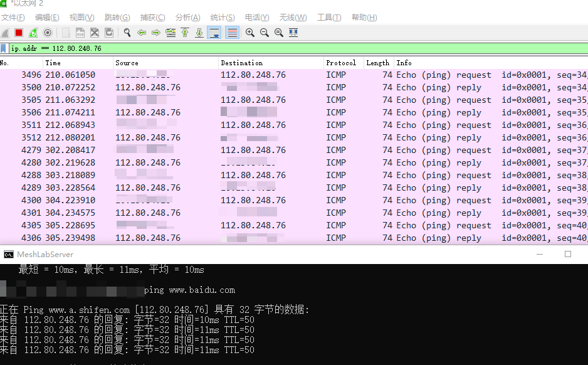The height and width of the screenshot is (365, 588).
Task: Stop the capture with the red square
Action: [19, 33]
